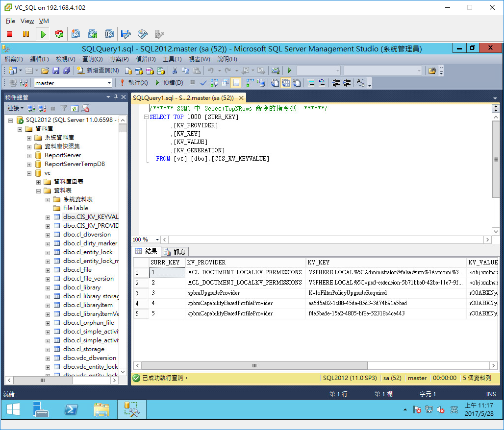Image resolution: width=504 pixels, height=430 pixels.
Task: Open the master database dropdown
Action: tap(109, 83)
